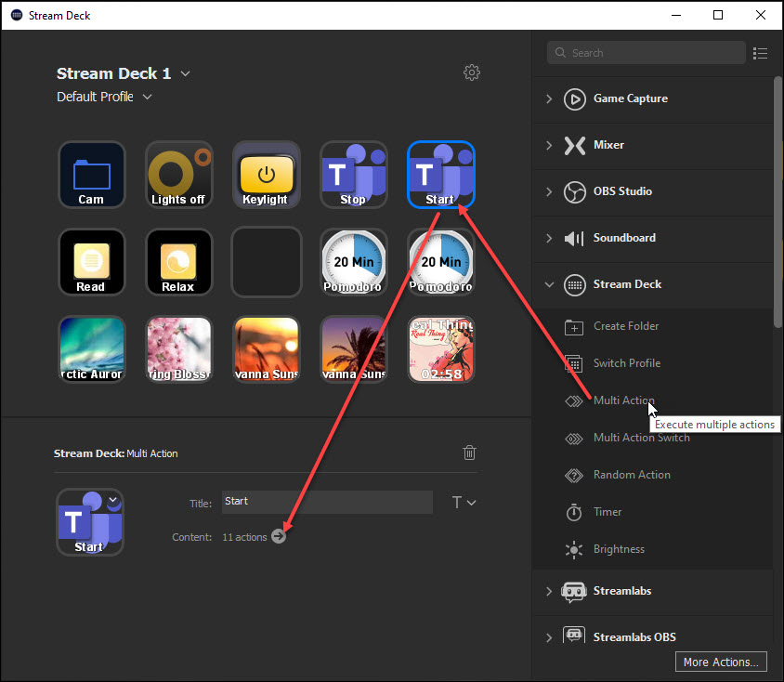The width and height of the screenshot is (784, 682).
Task: Open the 11 actions content arrow
Action: pyautogui.click(x=279, y=536)
